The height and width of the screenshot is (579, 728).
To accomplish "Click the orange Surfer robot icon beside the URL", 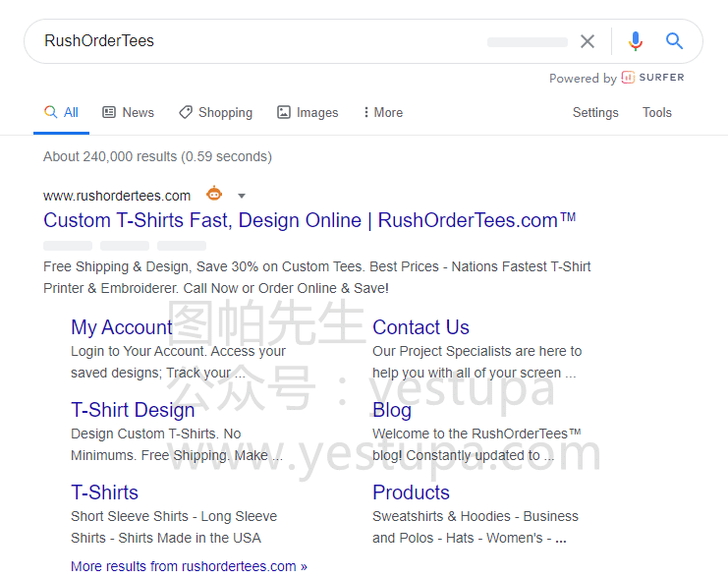I will click(x=214, y=194).
